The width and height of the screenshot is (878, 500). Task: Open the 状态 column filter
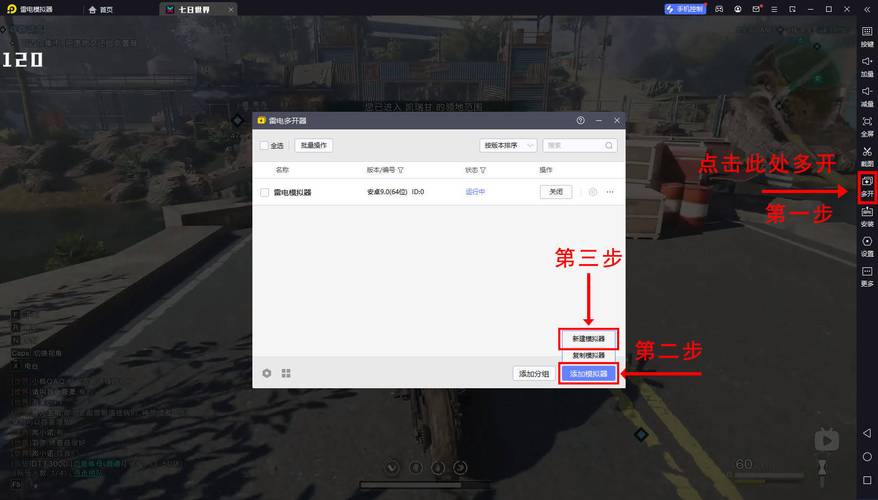point(483,170)
